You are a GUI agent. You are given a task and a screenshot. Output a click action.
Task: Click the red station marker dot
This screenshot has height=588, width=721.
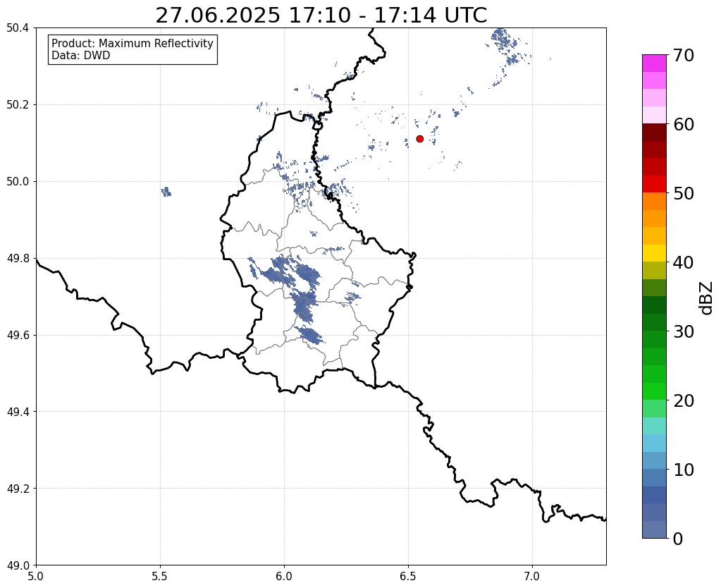pos(419,138)
